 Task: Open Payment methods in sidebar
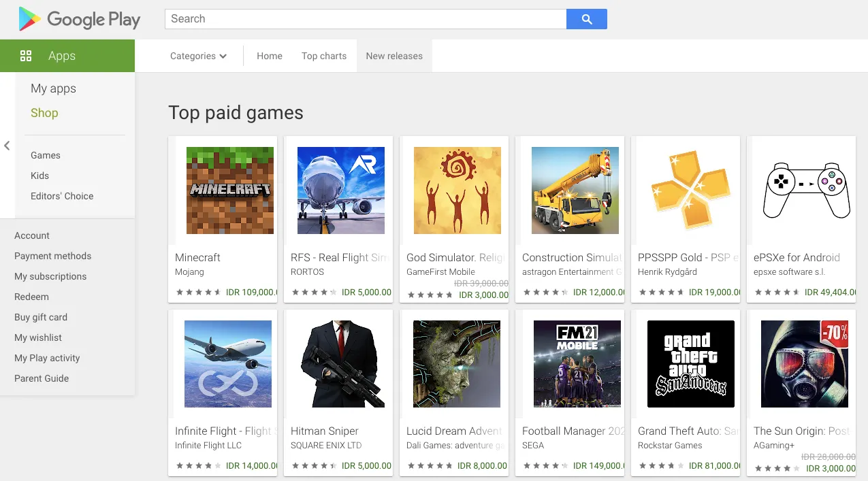click(52, 256)
